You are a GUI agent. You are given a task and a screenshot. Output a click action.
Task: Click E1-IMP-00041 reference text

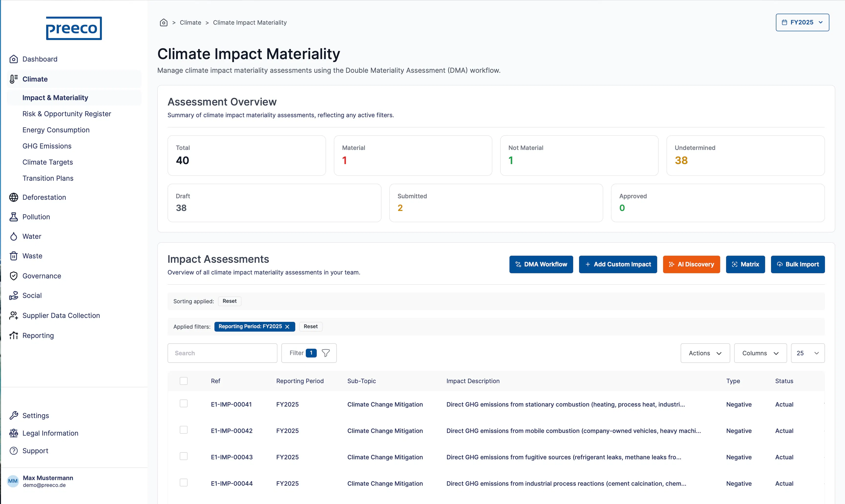pos(231,404)
